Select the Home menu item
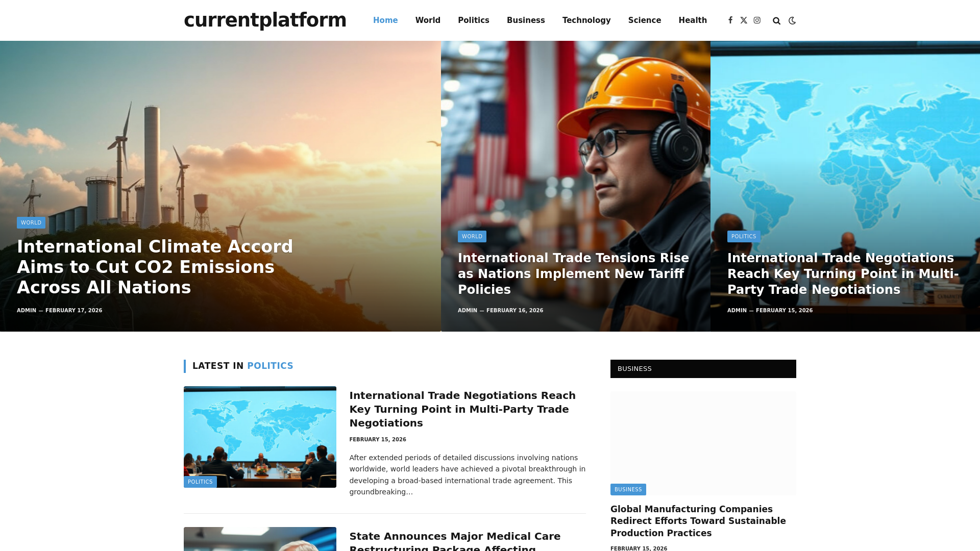Image resolution: width=980 pixels, height=551 pixels. coord(385,20)
